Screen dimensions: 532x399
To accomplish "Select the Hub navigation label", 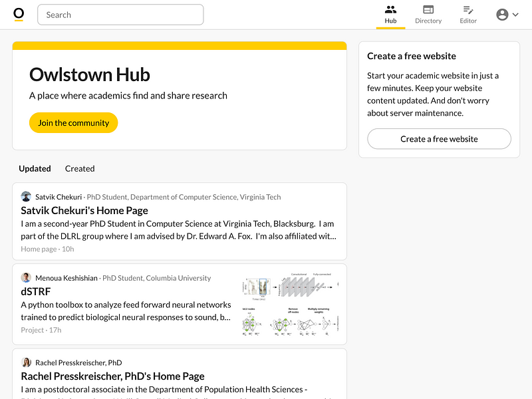I will point(390,21).
